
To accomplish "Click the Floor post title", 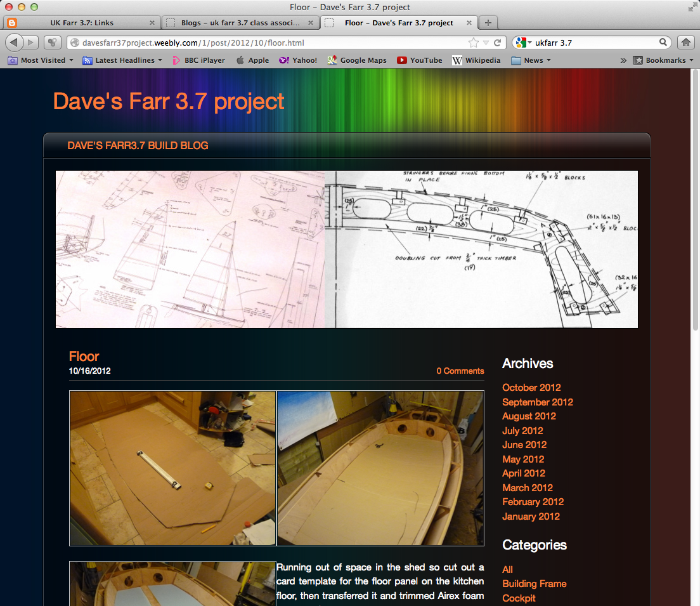I will [x=84, y=356].
